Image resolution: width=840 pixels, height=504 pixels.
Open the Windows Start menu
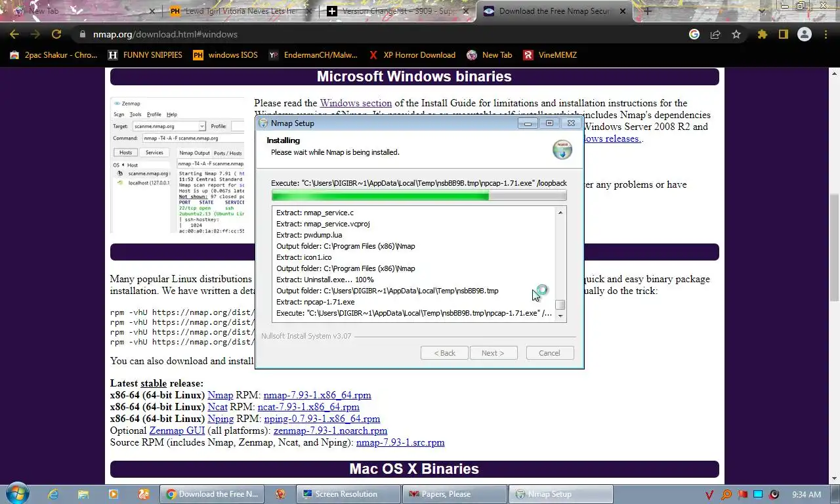tap(17, 494)
